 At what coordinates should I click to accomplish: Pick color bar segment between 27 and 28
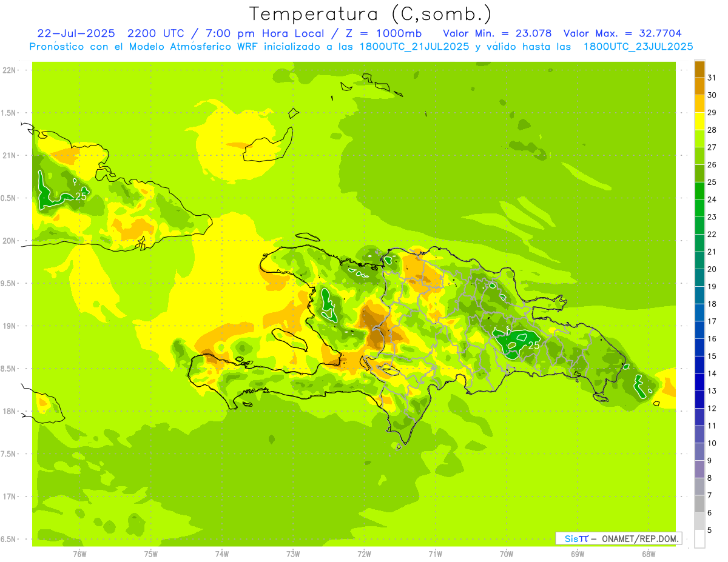point(699,139)
